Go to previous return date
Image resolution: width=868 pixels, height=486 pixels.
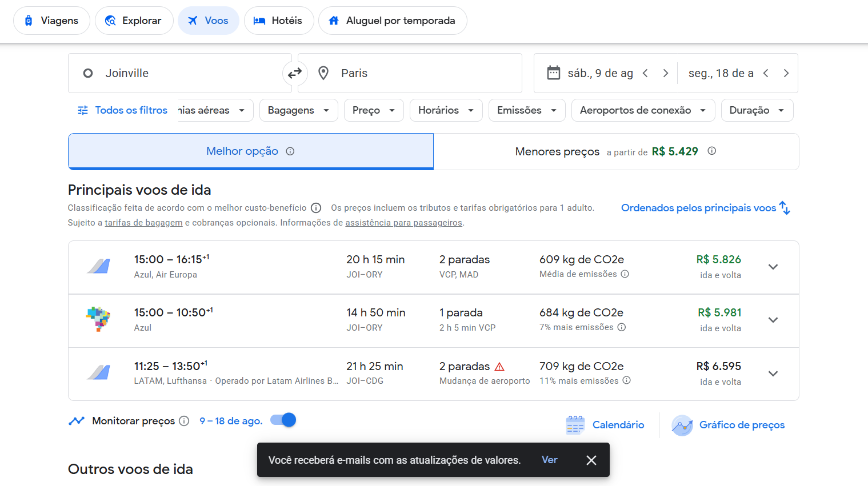[x=766, y=73]
